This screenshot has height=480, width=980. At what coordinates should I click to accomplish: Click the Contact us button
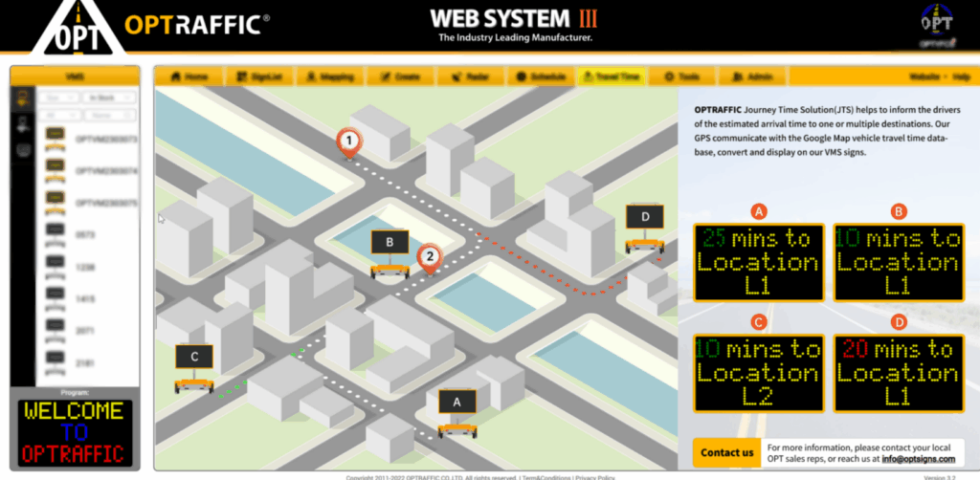[x=727, y=453]
